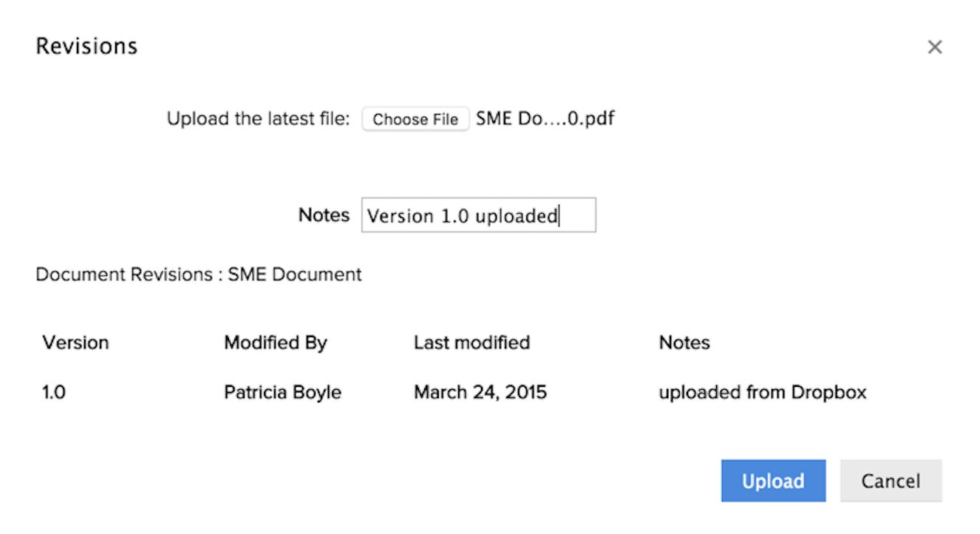Click the selected file name SME Do....0.pdf
Viewport: 980px width, 534px height.
point(545,118)
